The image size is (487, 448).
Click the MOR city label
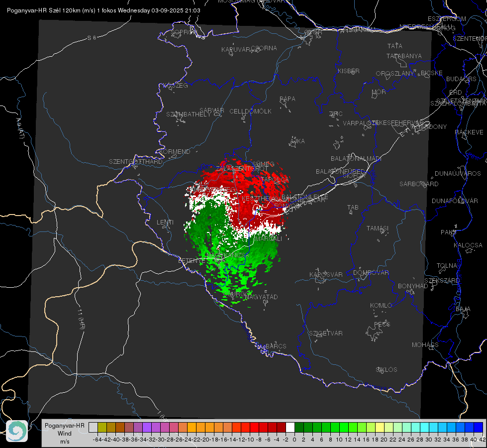pos(379,92)
